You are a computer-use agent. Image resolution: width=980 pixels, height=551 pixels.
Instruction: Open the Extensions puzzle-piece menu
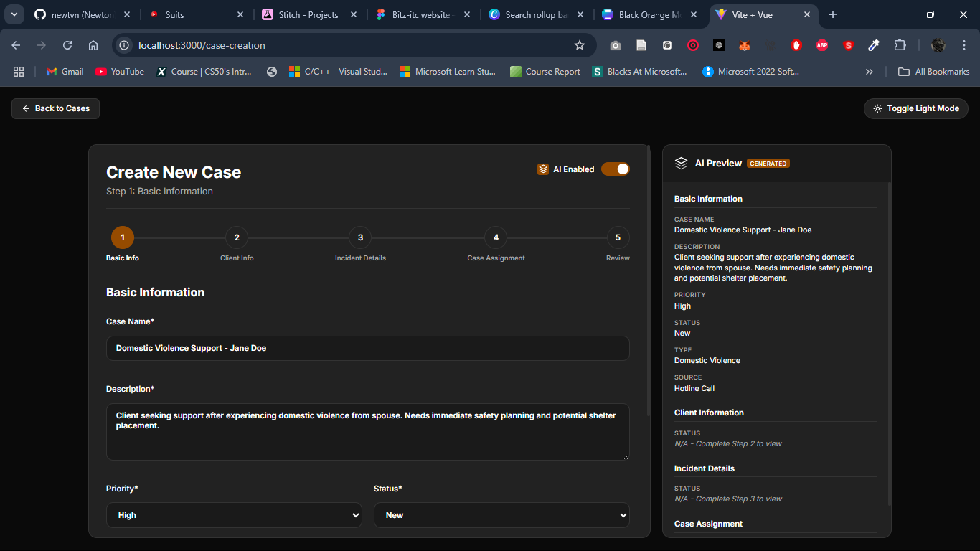tap(900, 45)
